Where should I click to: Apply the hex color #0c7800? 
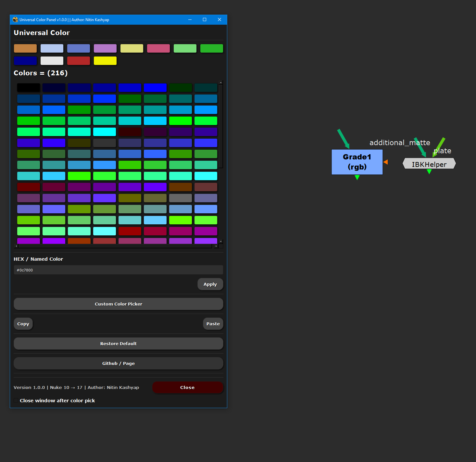point(210,284)
